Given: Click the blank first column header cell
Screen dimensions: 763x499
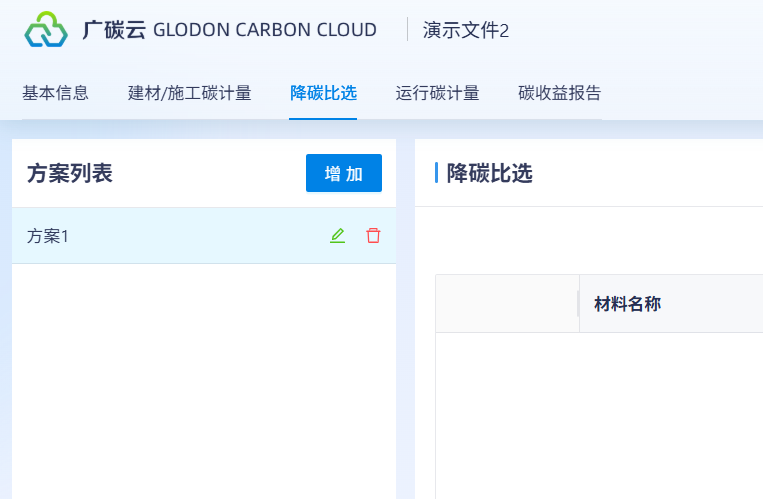Looking at the screenshot, I should [507, 304].
